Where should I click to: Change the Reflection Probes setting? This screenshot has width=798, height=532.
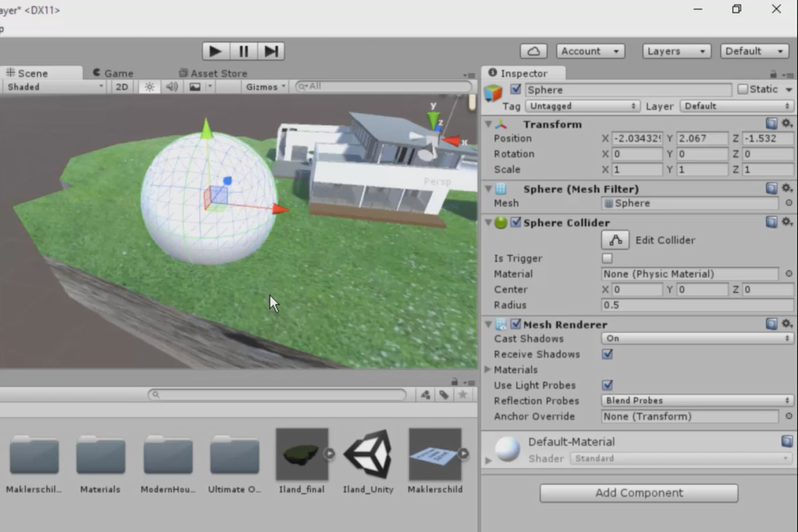pyautogui.click(x=695, y=400)
